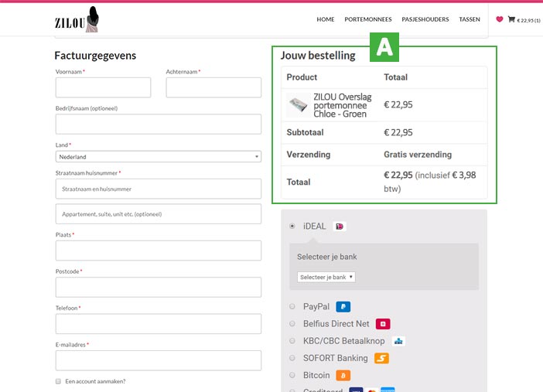Open the 'Selecteer je bank' dropdown
This screenshot has width=543, height=392.
(x=326, y=277)
